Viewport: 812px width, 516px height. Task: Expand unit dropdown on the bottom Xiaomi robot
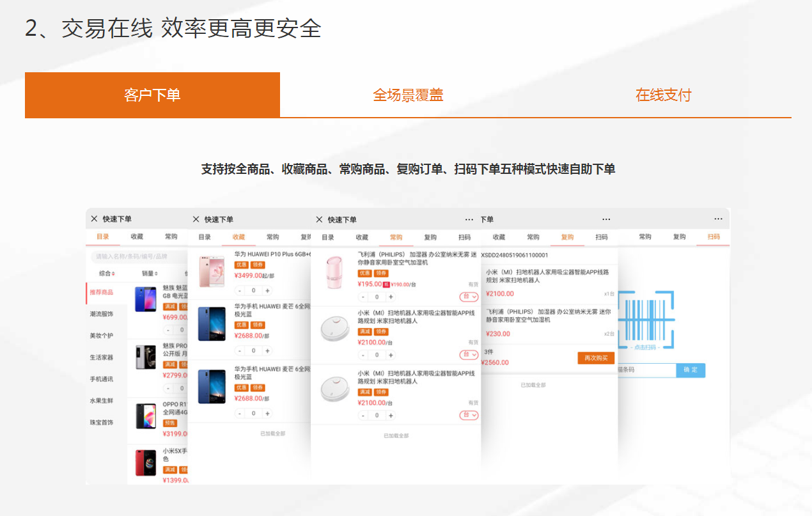click(x=469, y=415)
